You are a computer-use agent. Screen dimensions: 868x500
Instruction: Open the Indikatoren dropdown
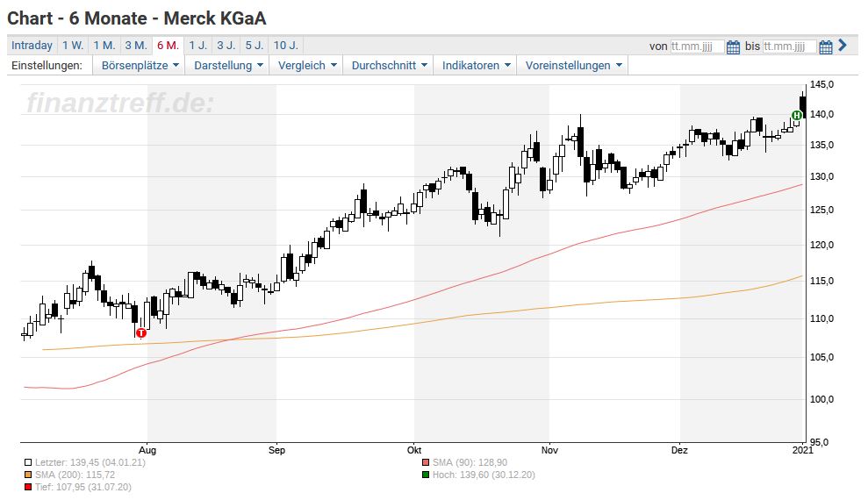click(x=476, y=65)
